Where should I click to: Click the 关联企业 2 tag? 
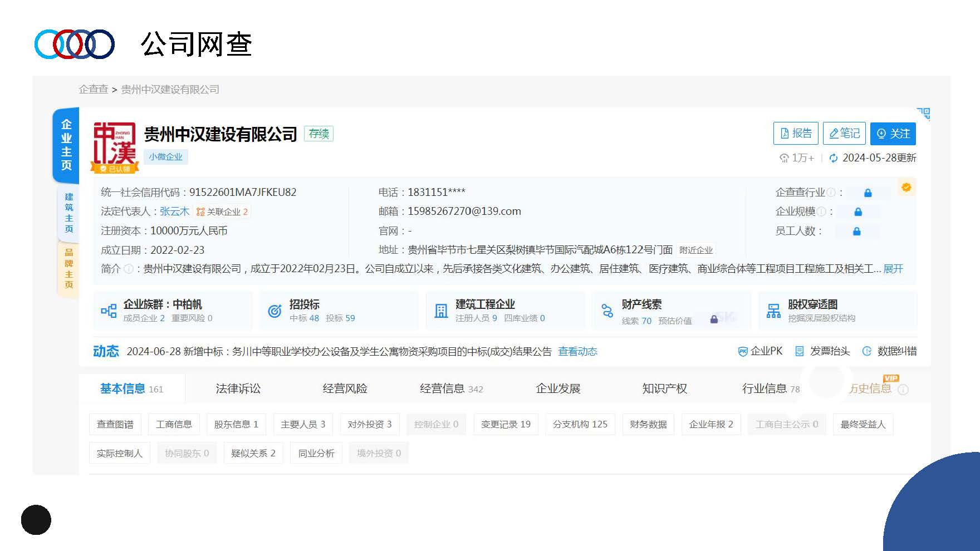tap(222, 211)
